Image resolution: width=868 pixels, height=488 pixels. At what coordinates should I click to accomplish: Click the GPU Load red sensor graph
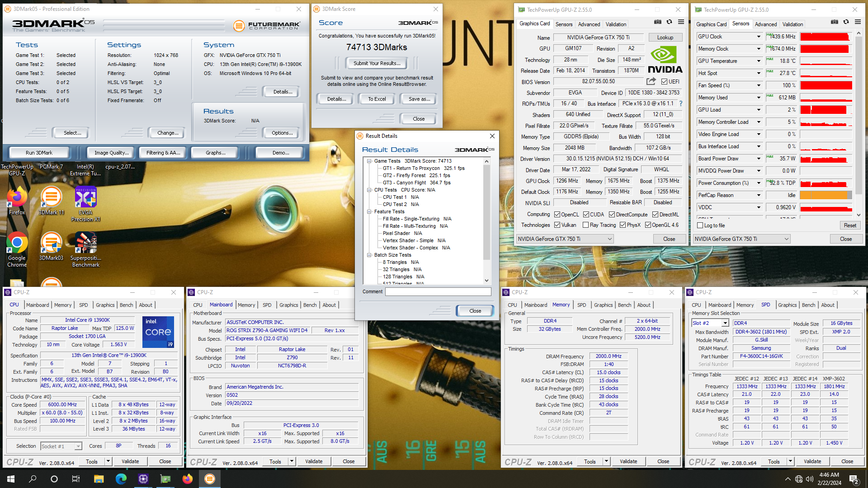click(x=826, y=110)
